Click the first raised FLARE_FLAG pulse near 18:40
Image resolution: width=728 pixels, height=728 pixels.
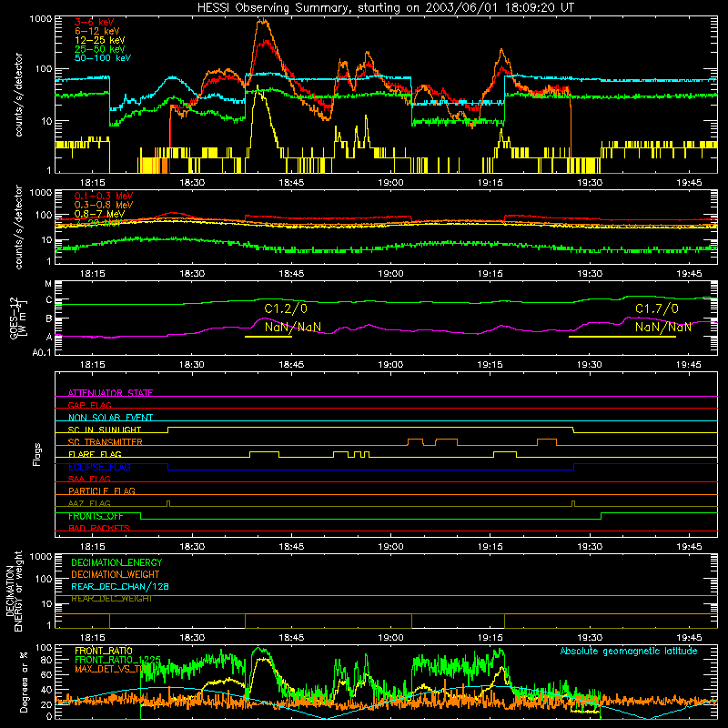click(x=264, y=452)
